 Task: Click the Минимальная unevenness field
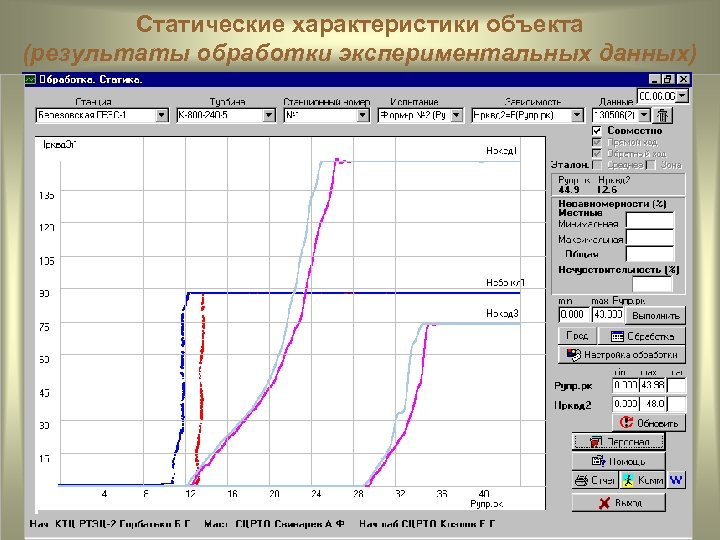pyautogui.click(x=650, y=221)
